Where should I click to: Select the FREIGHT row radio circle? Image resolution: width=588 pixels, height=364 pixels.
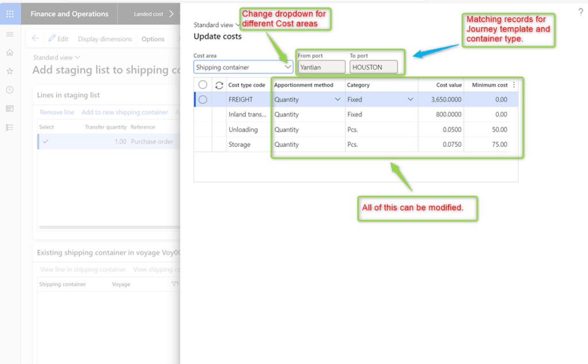[x=203, y=99]
